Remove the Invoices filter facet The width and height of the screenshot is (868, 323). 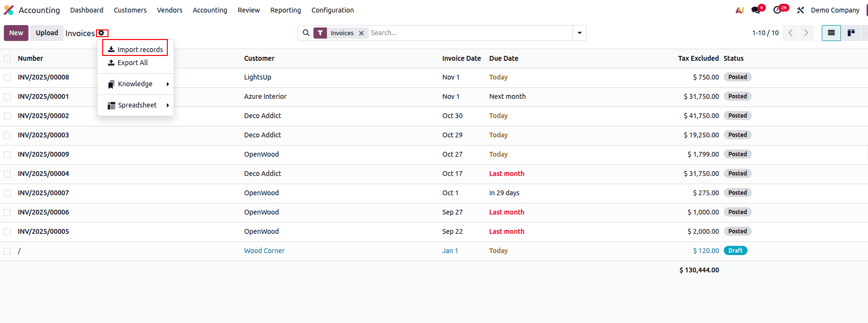361,33
